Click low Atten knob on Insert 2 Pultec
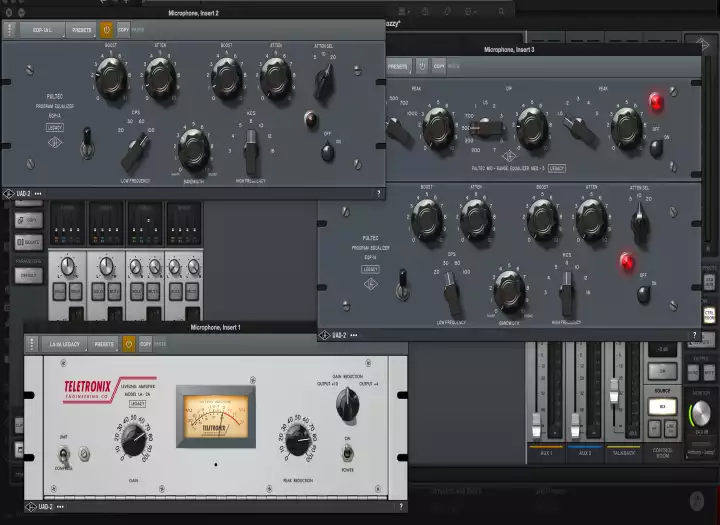 (x=160, y=78)
